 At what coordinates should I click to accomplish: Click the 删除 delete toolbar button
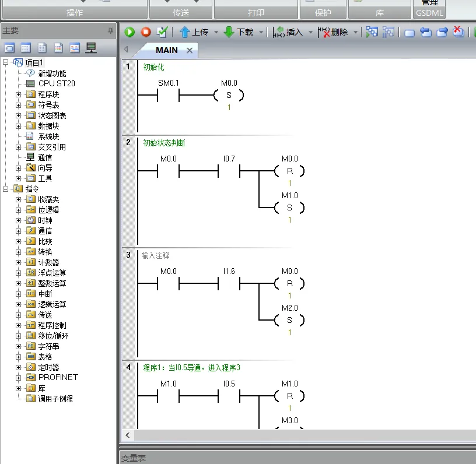point(333,32)
